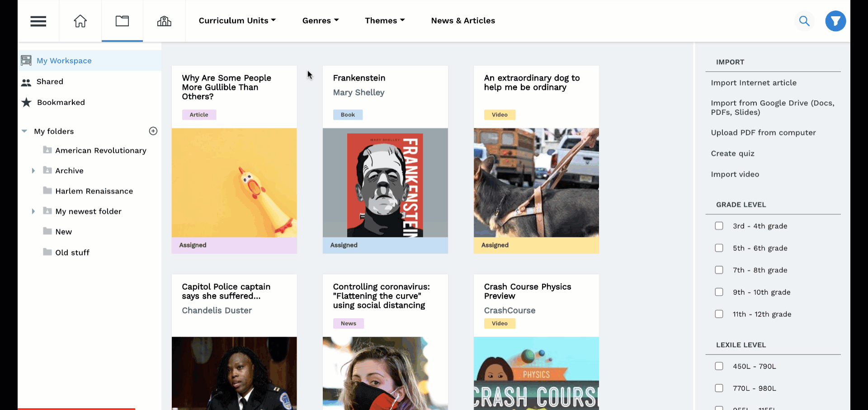Open the Frankenstein book cover thumbnail
This screenshot has width=868, height=410.
pos(385,183)
